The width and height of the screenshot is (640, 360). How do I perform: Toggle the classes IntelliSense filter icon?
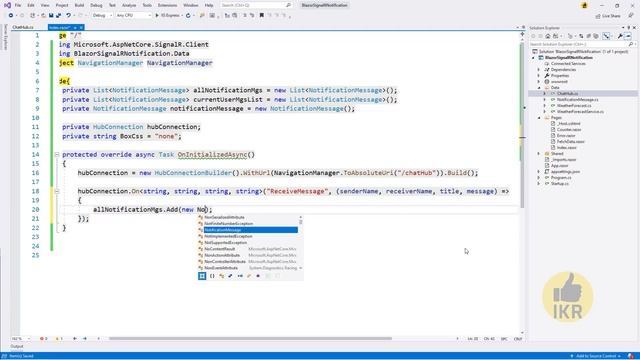pos(221,276)
